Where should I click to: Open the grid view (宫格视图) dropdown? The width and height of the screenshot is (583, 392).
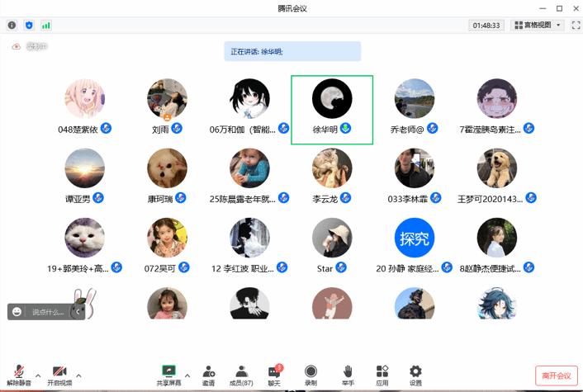(538, 26)
